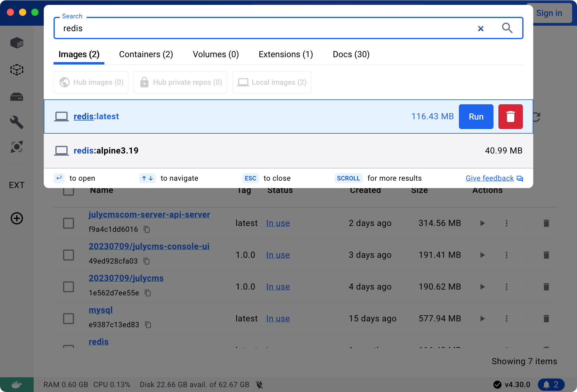This screenshot has width=577, height=392.
Task: Open the Images sidebar icon
Action: click(17, 70)
